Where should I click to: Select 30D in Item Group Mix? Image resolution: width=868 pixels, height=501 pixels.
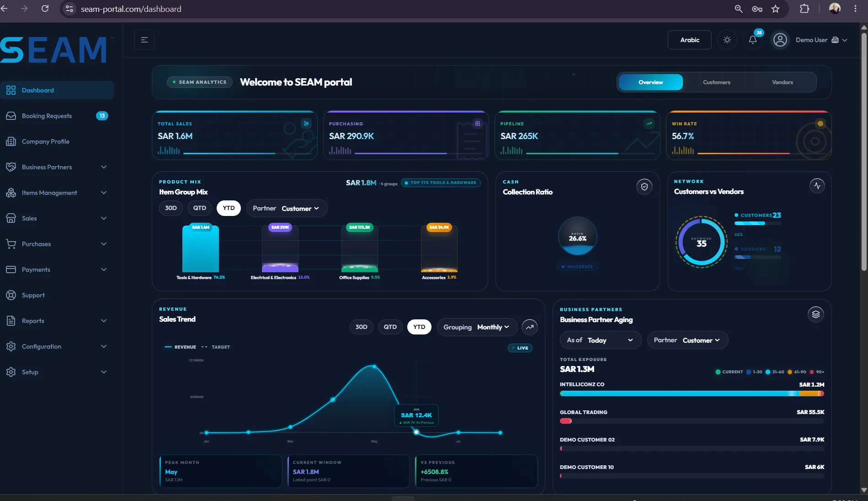click(x=171, y=208)
